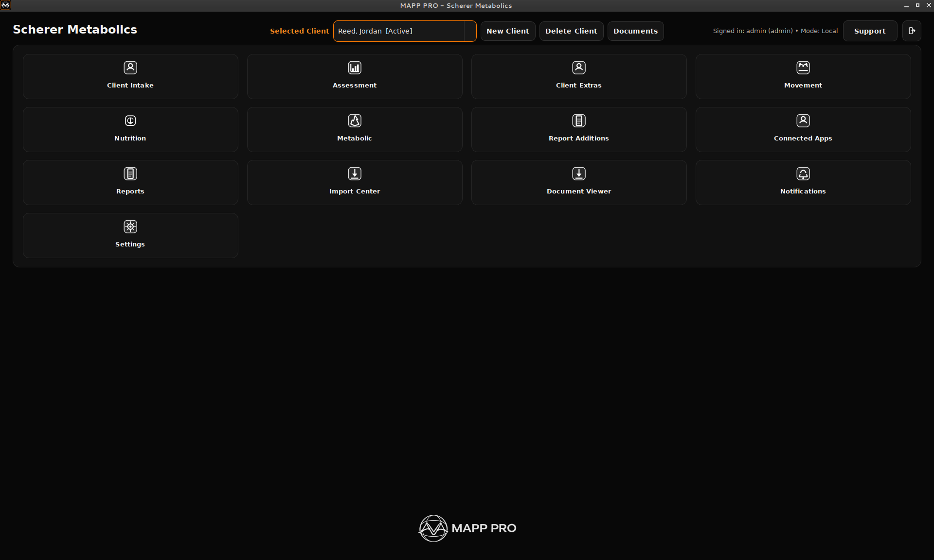Open the Client Intake label
Viewport: 934px width, 560px height.
(x=130, y=85)
